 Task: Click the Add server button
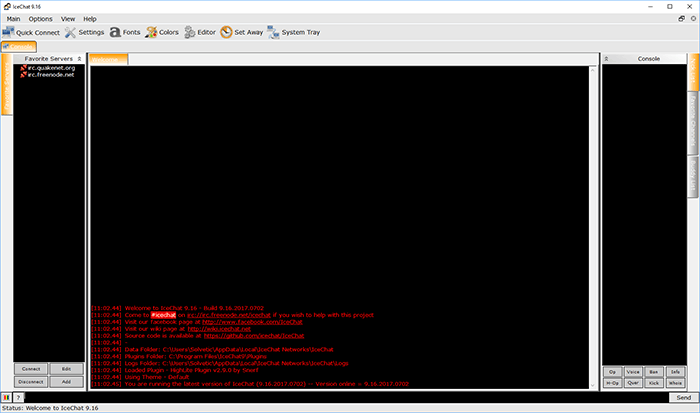(x=66, y=382)
